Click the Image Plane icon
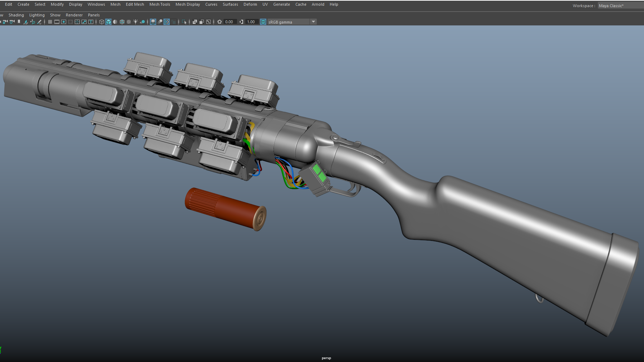This screenshot has height=362, width=644. click(26, 22)
